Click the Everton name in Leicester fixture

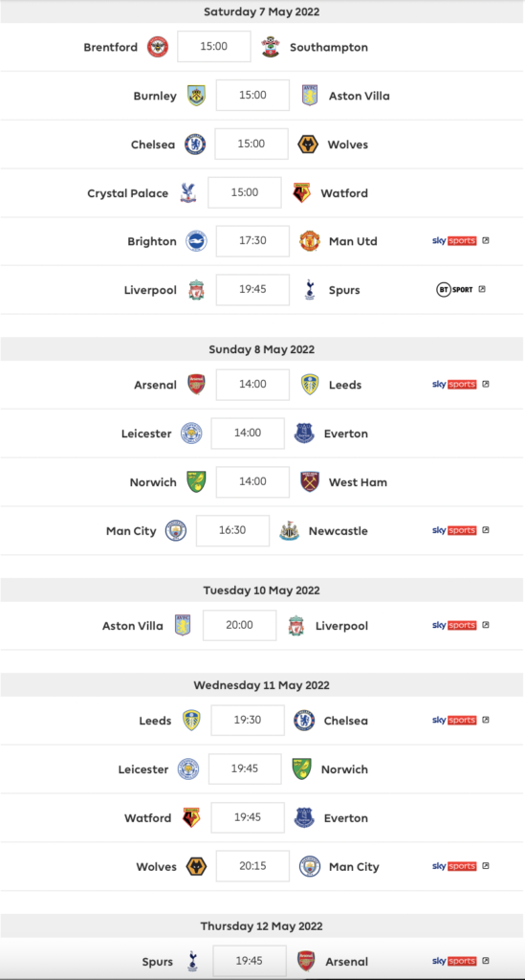pos(346,434)
